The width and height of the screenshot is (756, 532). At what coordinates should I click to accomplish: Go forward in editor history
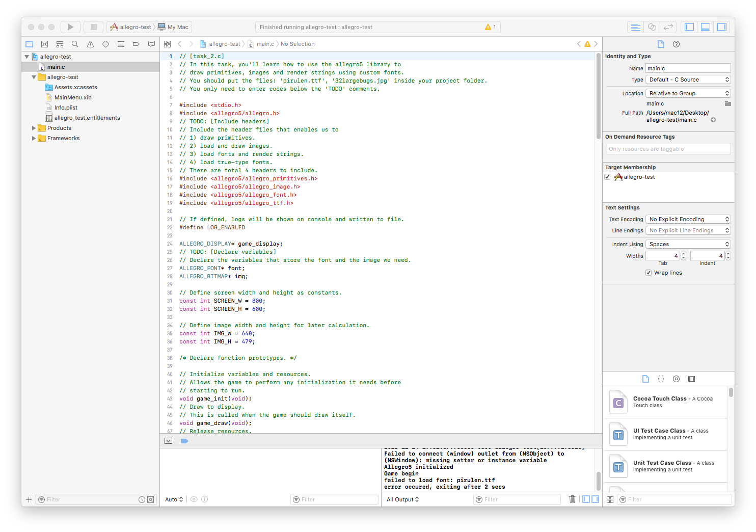coord(191,44)
